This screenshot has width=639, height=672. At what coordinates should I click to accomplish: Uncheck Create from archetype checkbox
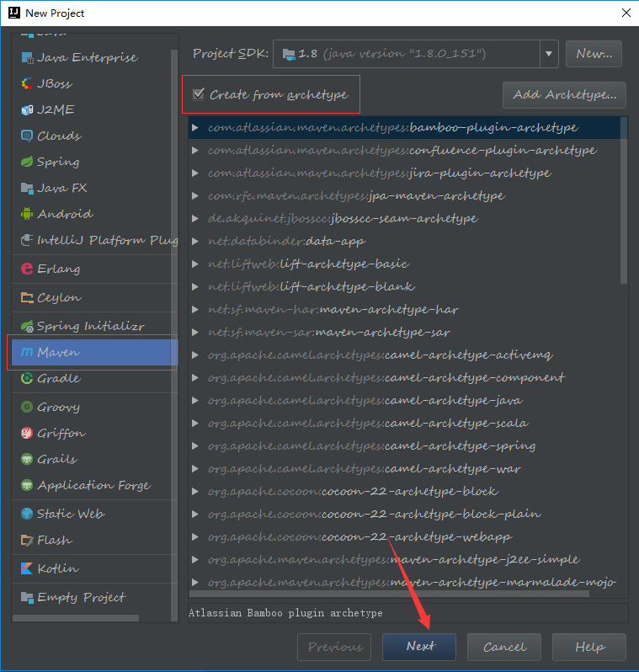(x=199, y=93)
